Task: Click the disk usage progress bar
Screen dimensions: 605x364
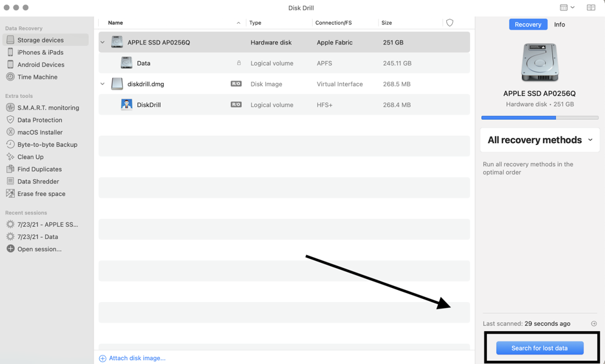Action: tap(540, 118)
